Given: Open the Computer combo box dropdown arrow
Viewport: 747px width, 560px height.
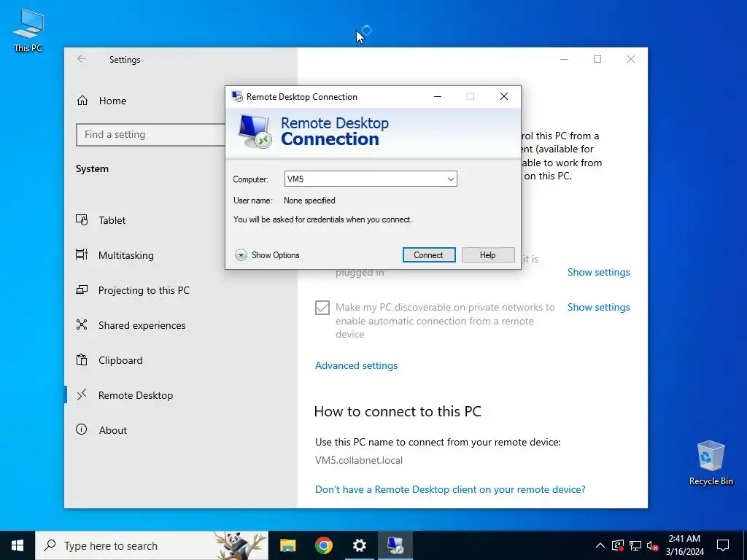Looking at the screenshot, I should click(450, 179).
